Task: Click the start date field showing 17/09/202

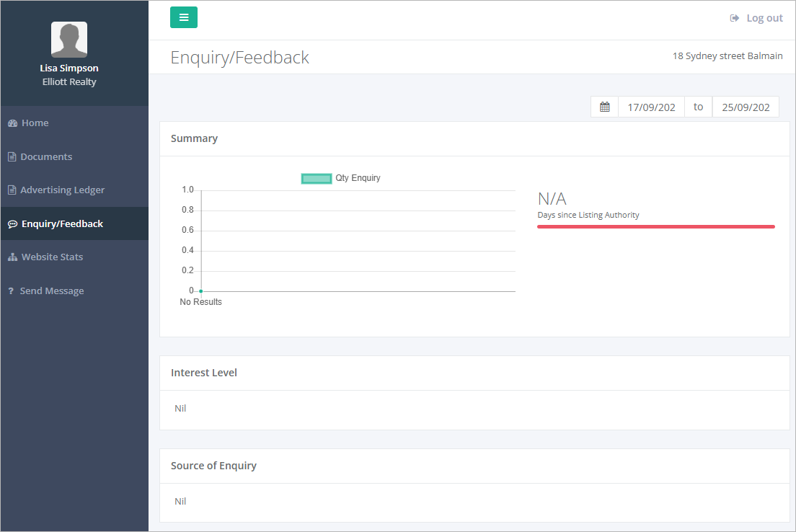Action: pos(650,106)
